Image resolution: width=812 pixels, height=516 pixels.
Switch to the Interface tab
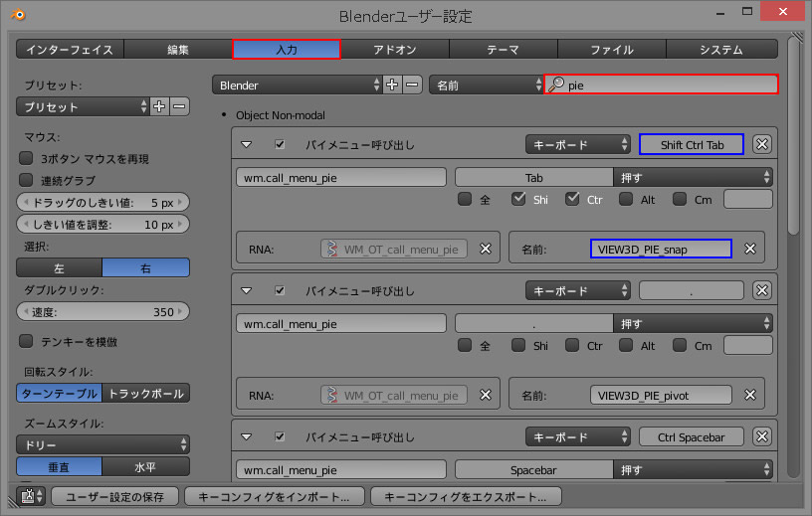coord(70,49)
